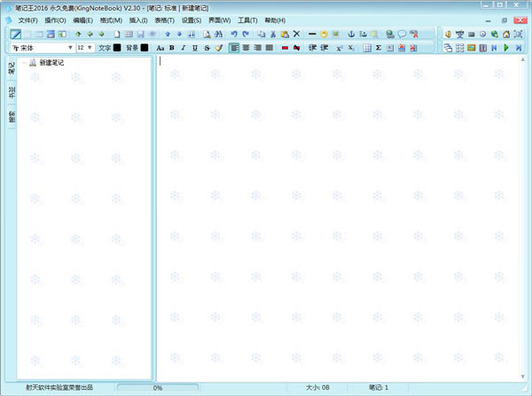Image resolution: width=532 pixels, height=396 pixels.
Task: Click the save floppy disk icon
Action: click(140, 34)
